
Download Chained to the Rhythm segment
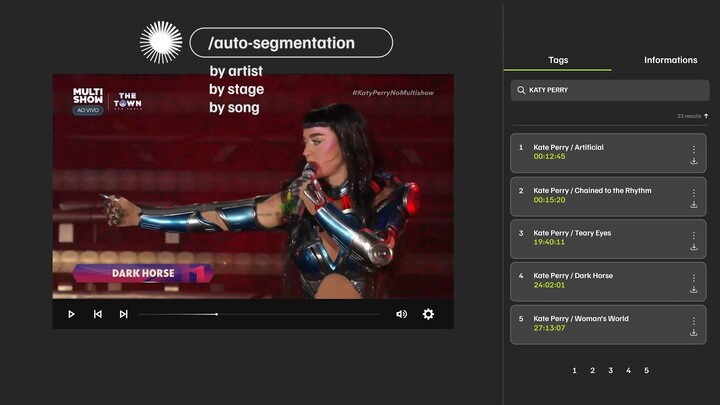tap(694, 204)
